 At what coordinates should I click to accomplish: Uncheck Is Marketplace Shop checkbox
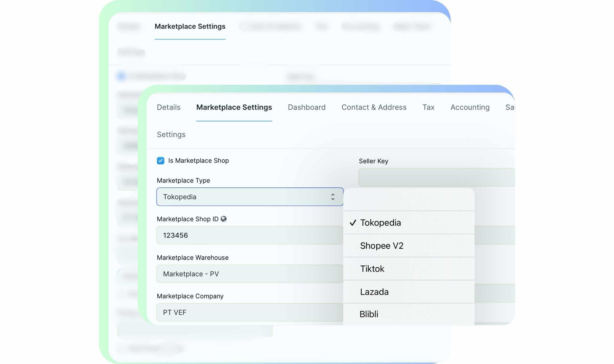(161, 161)
